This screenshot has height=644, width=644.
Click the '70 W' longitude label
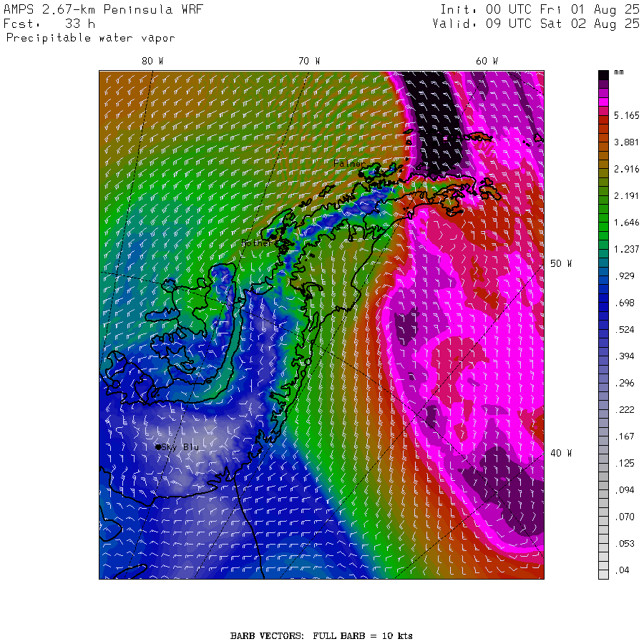[x=309, y=62]
